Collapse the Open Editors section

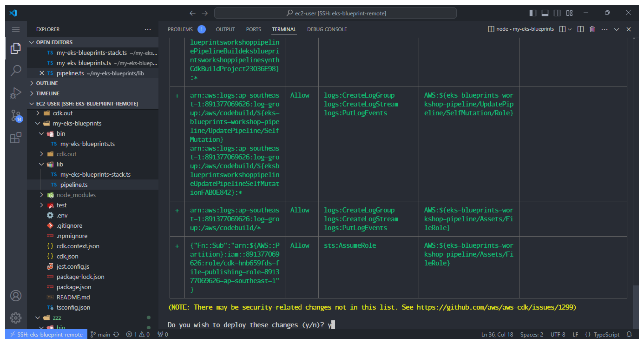click(x=93, y=42)
